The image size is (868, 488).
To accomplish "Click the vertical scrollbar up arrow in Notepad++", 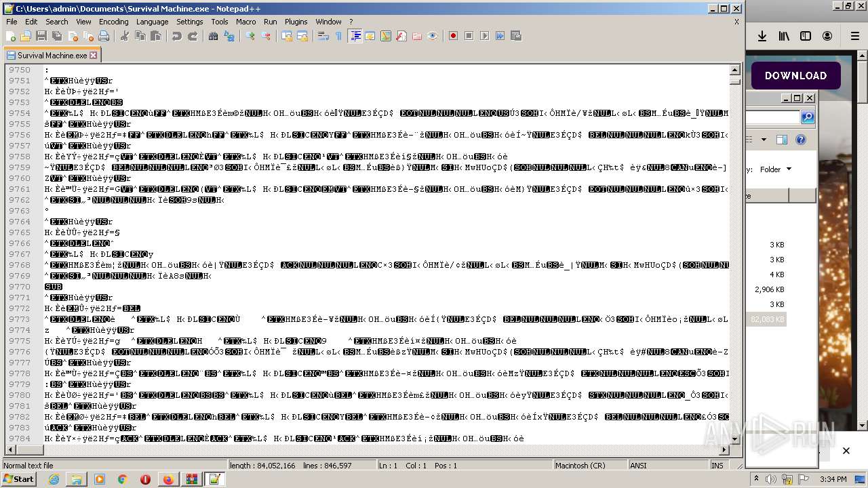I will [735, 70].
